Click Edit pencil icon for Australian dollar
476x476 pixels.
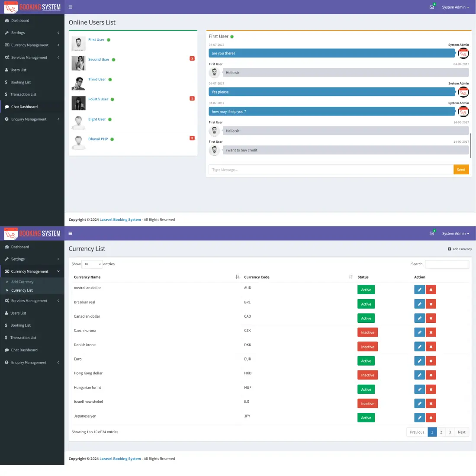pos(419,289)
